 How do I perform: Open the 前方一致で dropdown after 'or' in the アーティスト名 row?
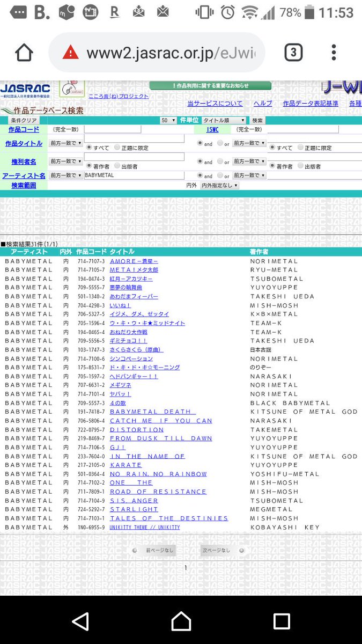coord(249,175)
